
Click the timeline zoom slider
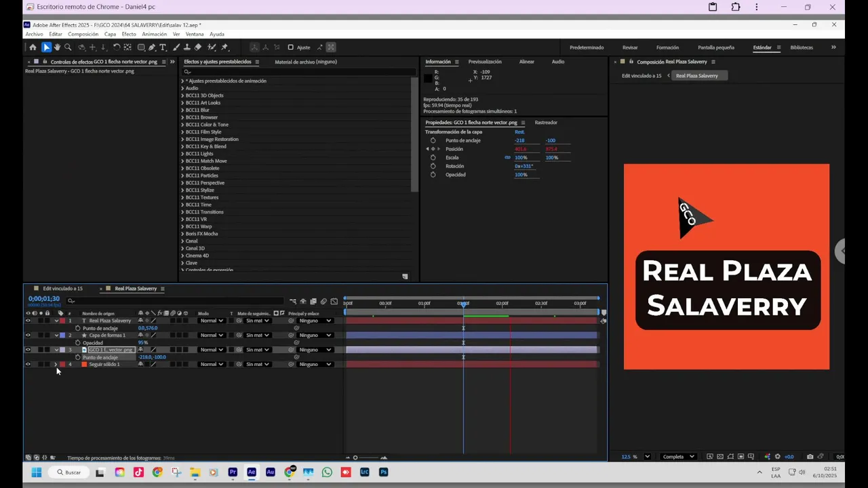click(x=355, y=457)
